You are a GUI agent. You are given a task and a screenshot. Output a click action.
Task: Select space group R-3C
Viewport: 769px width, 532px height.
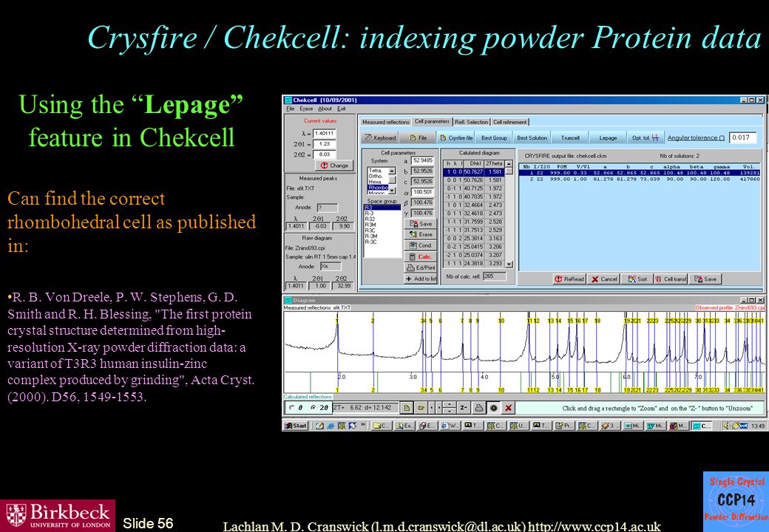382,242
